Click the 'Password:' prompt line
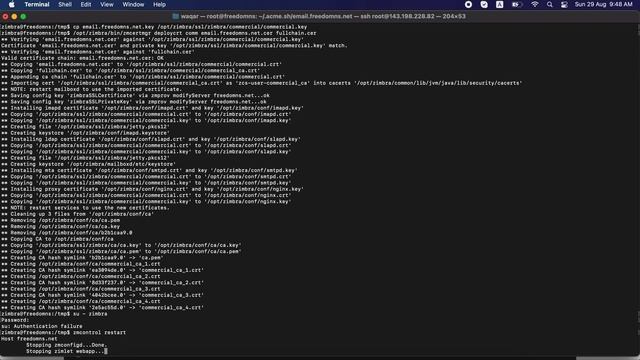640x360 pixels. coord(15,320)
